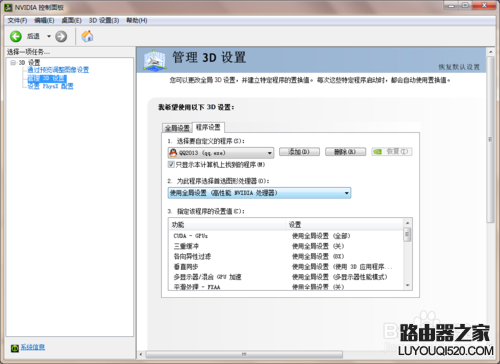Minimize the NVIDIA control panel window
500x364 pixels.
click(x=452, y=5)
